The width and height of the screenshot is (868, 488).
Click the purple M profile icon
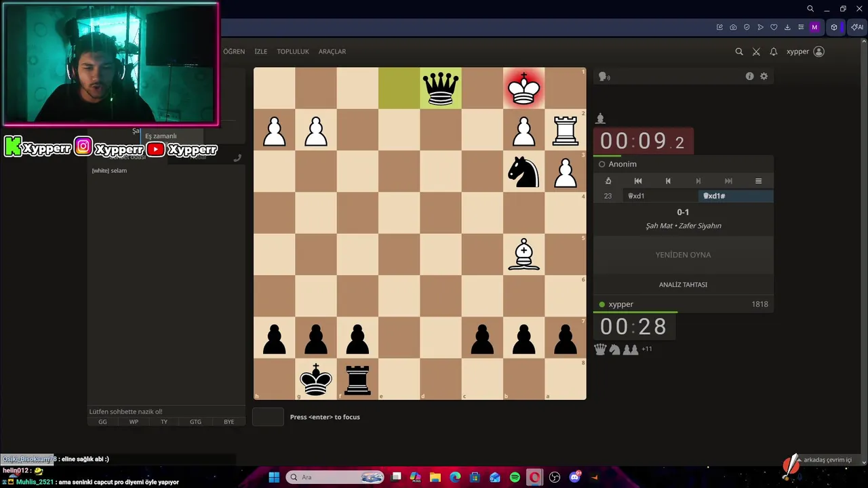click(815, 27)
